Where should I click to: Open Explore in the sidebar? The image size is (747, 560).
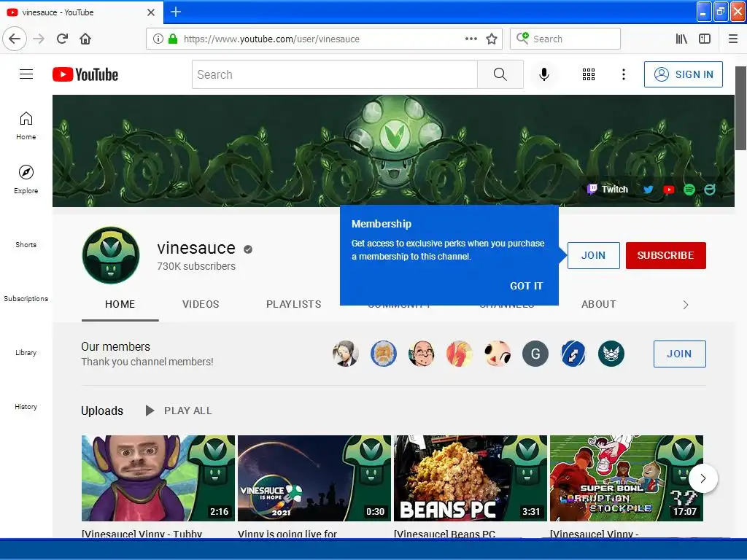[26, 179]
